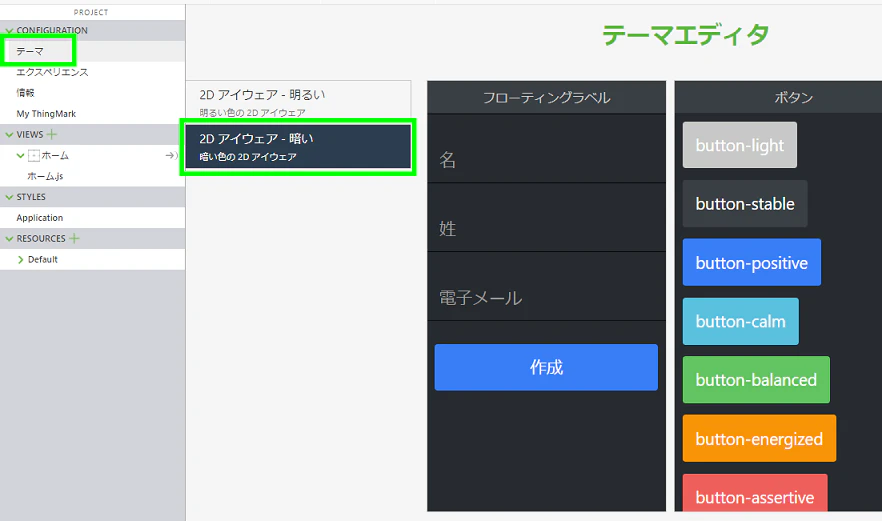Add a resource with the RESOURCES plus icon
Screen dimensions: 882x521
coord(74,239)
